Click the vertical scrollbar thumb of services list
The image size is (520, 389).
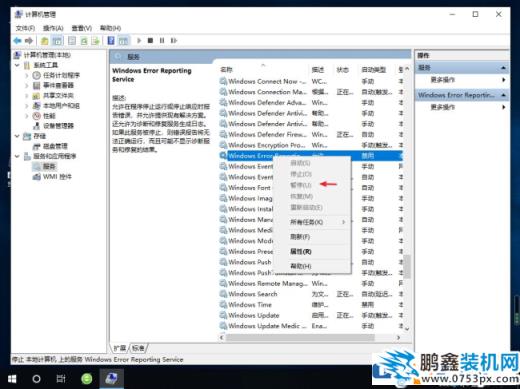point(407,266)
